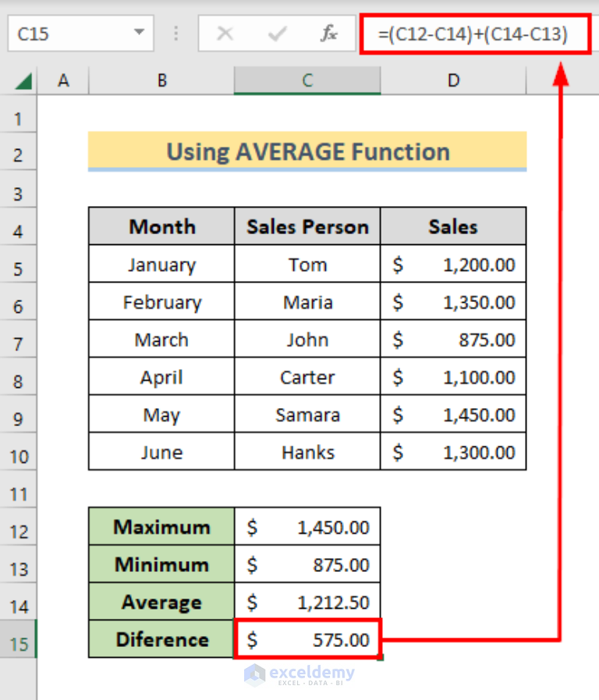Select column A header
Viewport: 599px width, 700px height.
63,81
